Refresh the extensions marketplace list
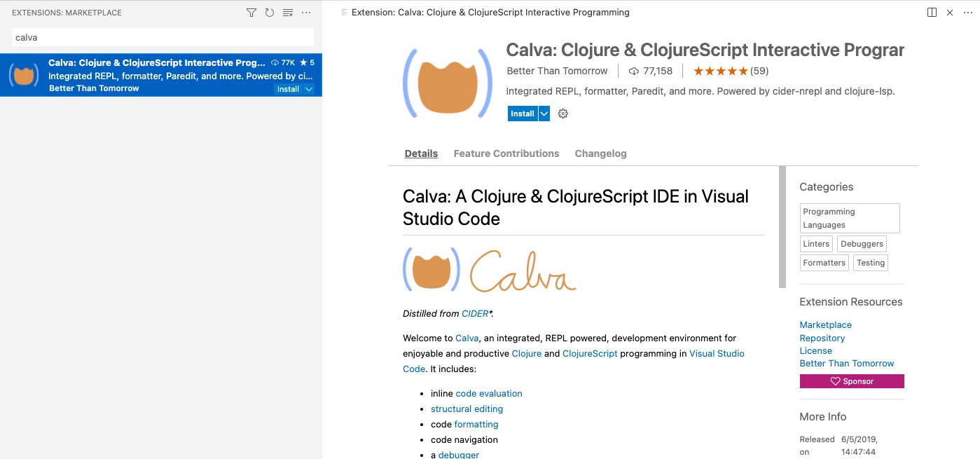 tap(270, 13)
